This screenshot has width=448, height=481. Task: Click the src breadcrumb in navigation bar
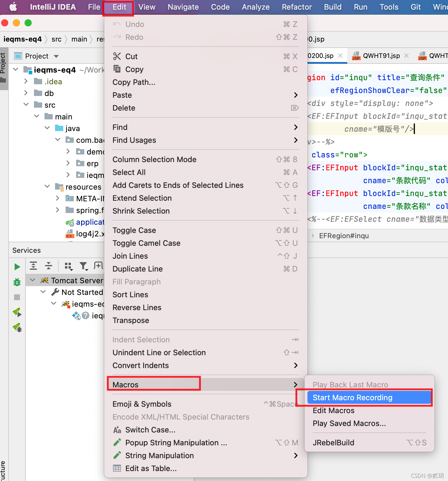(56, 39)
